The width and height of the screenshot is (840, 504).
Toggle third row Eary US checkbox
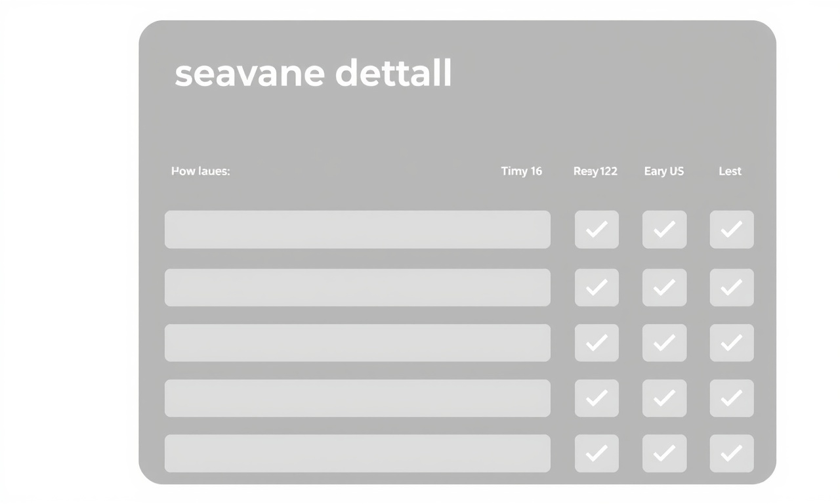(664, 343)
